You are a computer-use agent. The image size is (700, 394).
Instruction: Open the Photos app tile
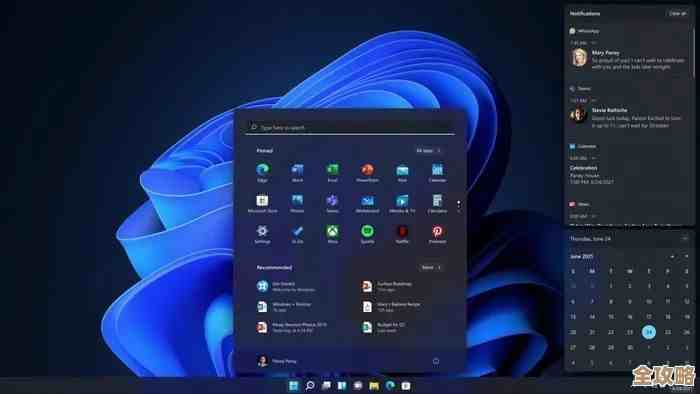[x=297, y=203]
